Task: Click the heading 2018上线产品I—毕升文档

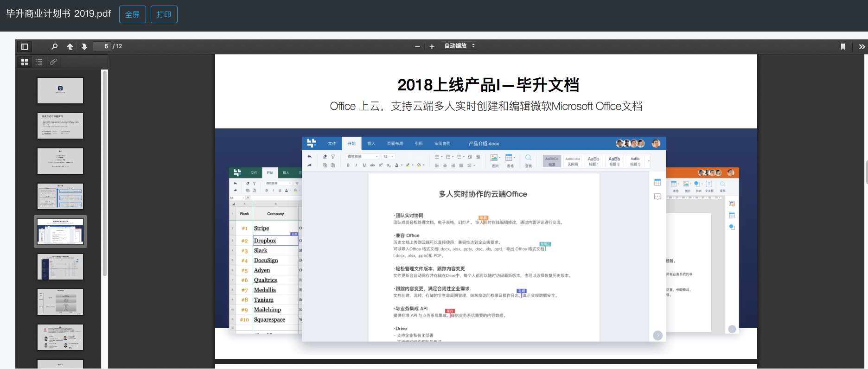Action: (x=488, y=85)
